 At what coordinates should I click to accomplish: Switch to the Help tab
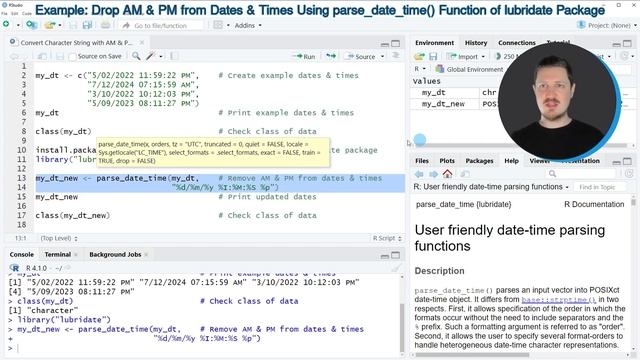(511, 161)
